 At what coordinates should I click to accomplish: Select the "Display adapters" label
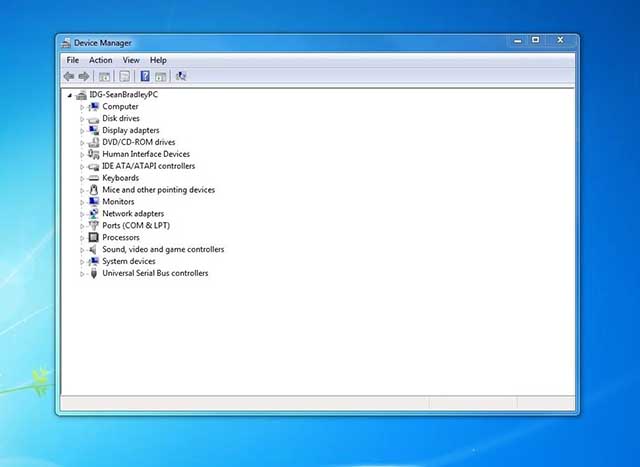pos(131,130)
